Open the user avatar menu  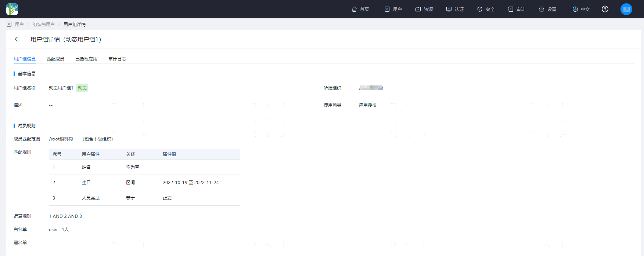pos(626,9)
